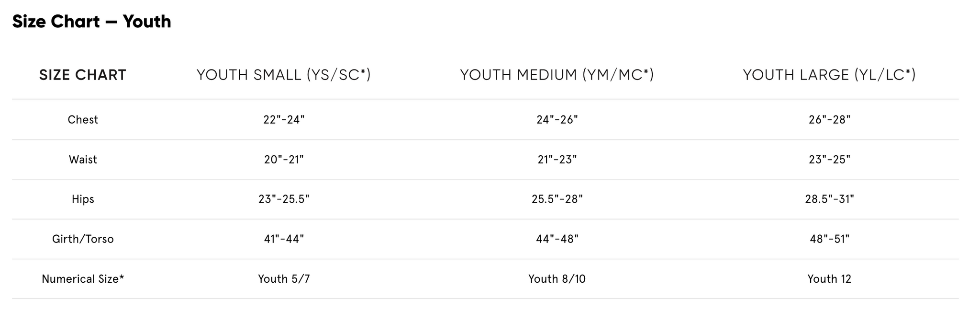Select the Girth/Torso row label
980x311 pixels.
83,239
